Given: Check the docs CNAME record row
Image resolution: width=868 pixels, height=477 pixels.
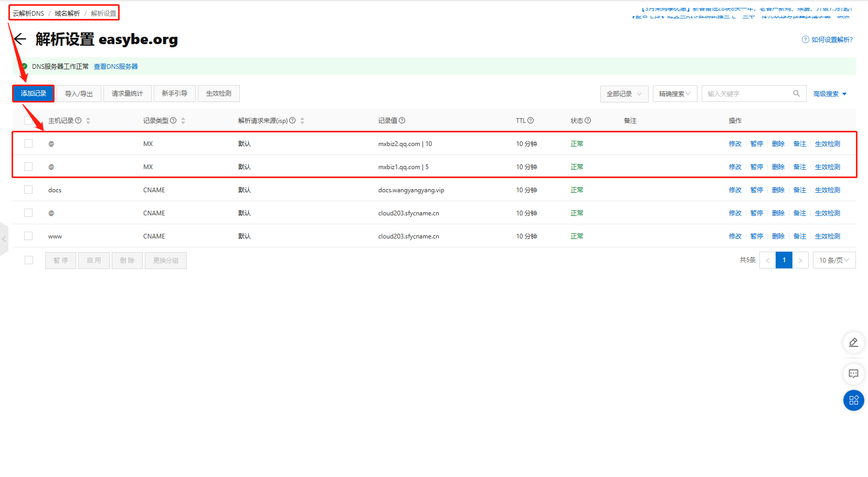Looking at the screenshot, I should 28,190.
